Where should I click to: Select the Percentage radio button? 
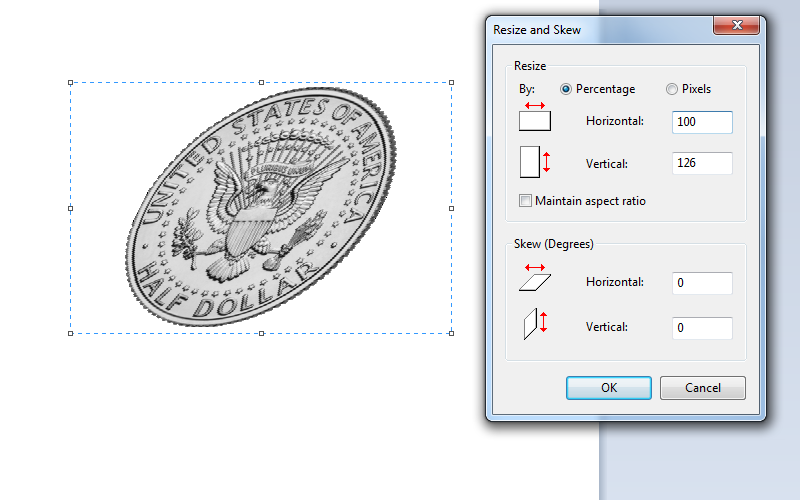(567, 89)
